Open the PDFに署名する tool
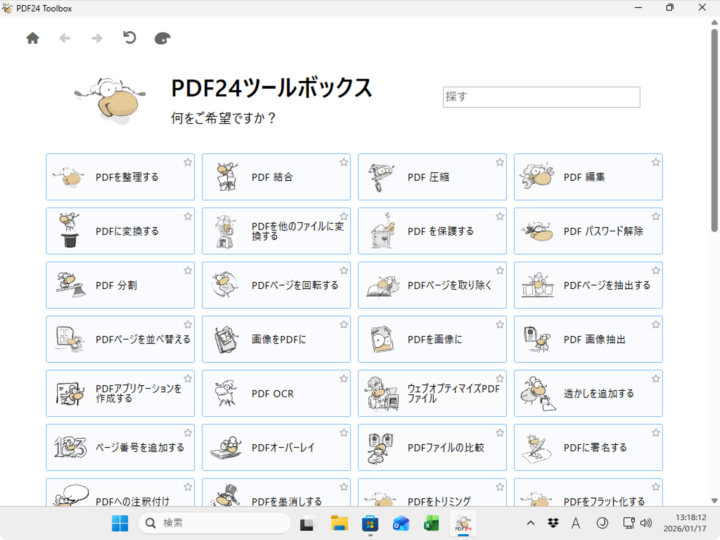The image size is (720, 540). (588, 447)
